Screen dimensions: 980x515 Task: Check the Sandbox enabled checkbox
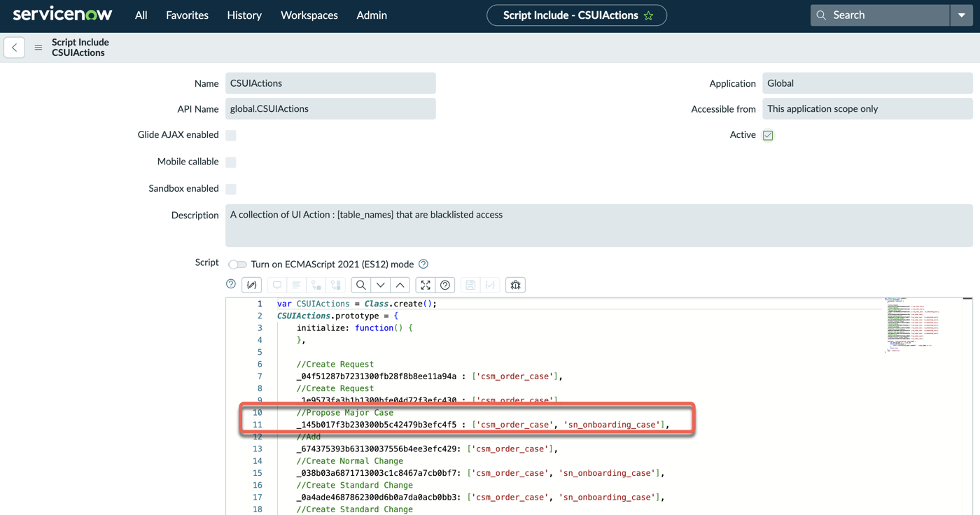coord(231,189)
